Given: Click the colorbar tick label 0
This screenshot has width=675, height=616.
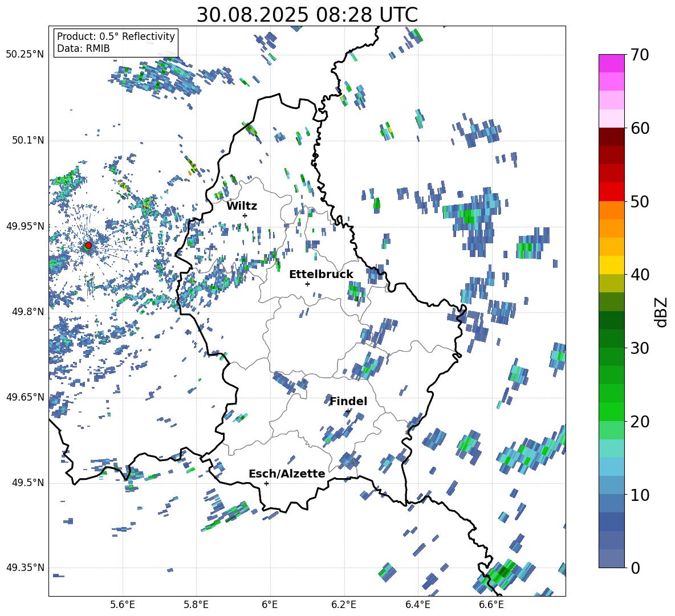Looking at the screenshot, I should click(635, 568).
